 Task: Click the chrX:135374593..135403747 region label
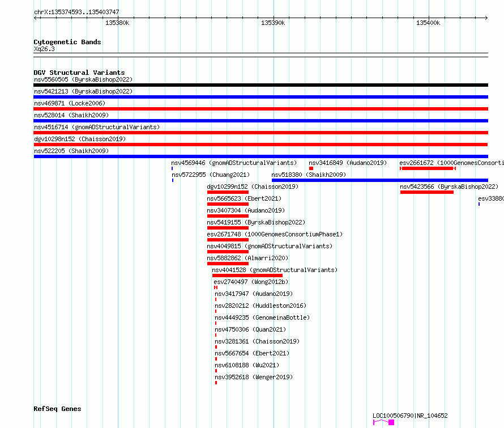pyautogui.click(x=76, y=12)
